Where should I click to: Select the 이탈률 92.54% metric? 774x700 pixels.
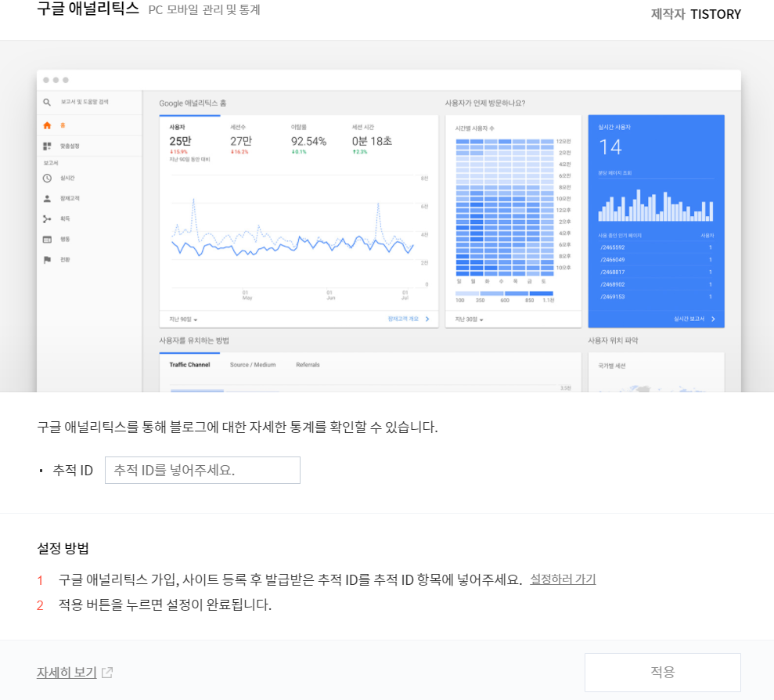(x=308, y=140)
